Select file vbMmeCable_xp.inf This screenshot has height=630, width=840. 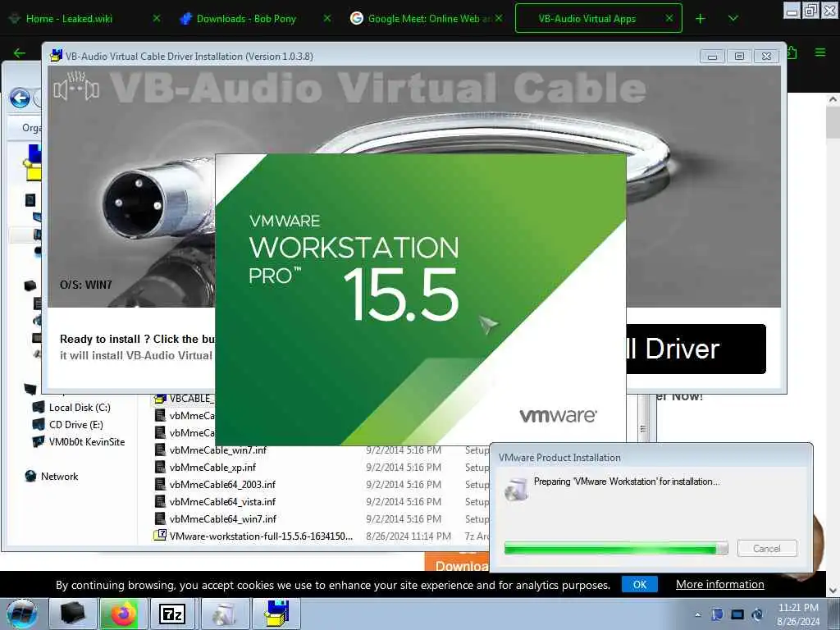coord(212,467)
